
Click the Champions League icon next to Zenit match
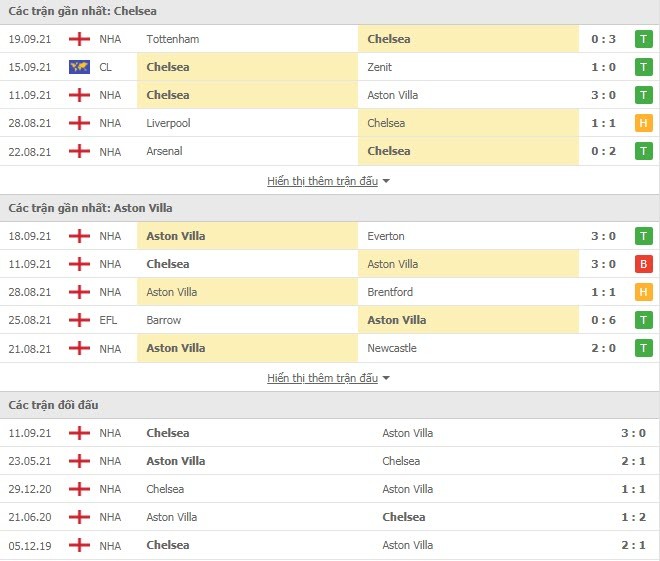tap(79, 67)
